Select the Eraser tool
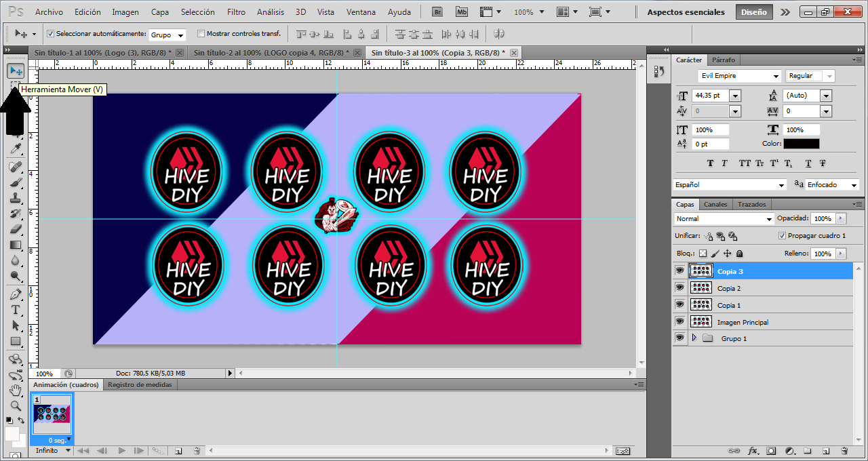The height and width of the screenshot is (461, 868). tap(16, 230)
